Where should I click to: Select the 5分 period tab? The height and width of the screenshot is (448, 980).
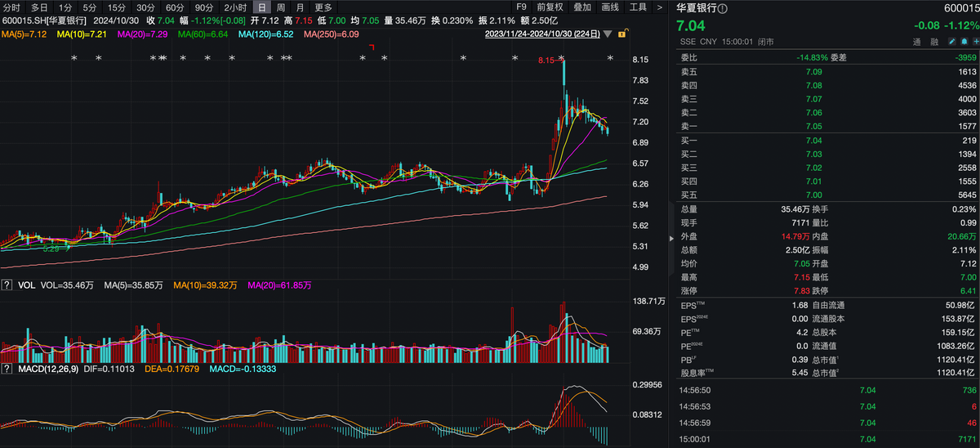point(89,7)
